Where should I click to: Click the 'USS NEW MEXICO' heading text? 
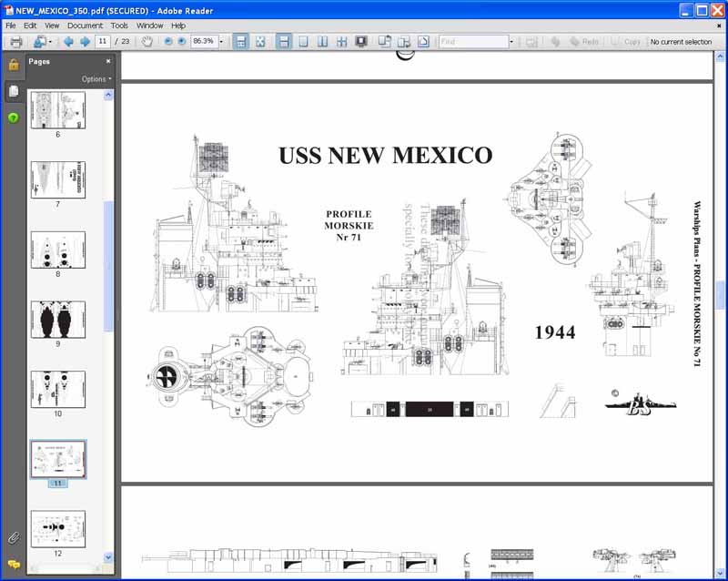(385, 156)
